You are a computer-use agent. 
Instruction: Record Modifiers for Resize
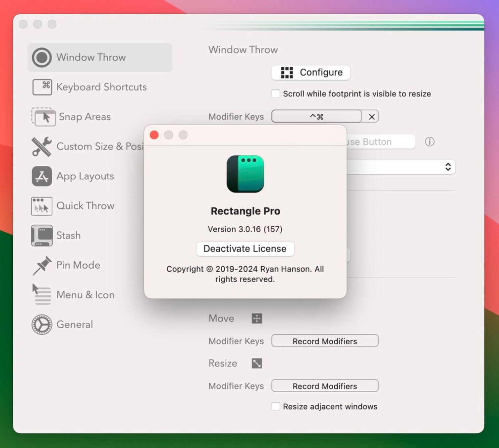pyautogui.click(x=325, y=386)
